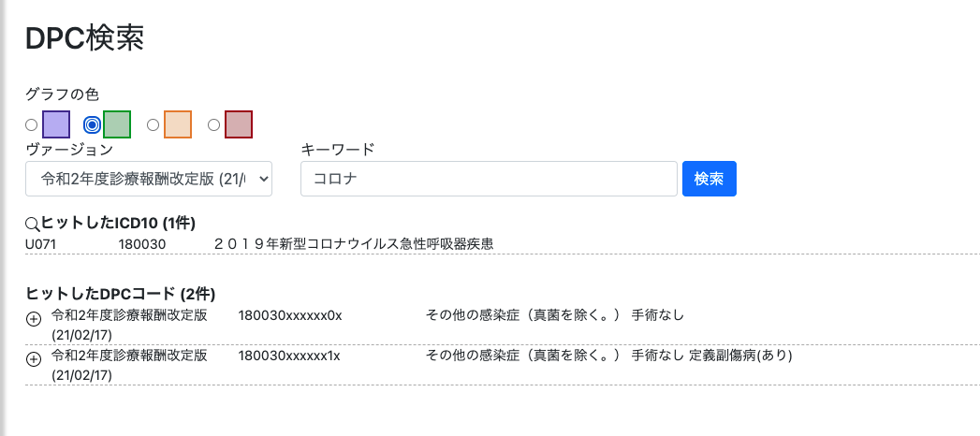The width and height of the screenshot is (980, 436).
Task: Click the 180030xxxxxx0x DPC code text
Action: 290,315
